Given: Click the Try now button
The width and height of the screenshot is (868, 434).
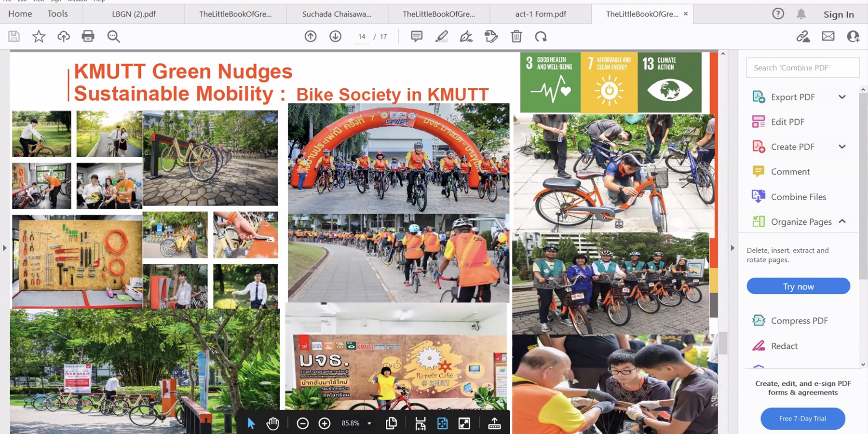Looking at the screenshot, I should point(798,285).
